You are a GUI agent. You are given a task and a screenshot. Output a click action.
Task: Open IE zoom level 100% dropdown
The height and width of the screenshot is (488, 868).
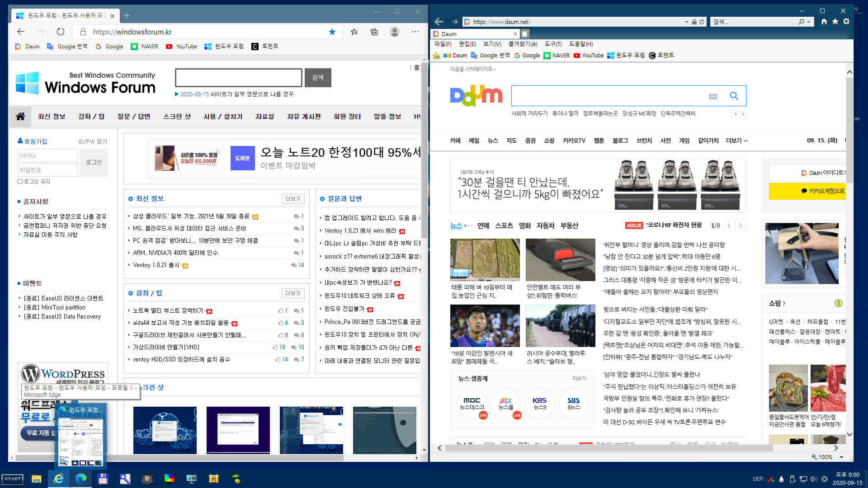[x=841, y=457]
